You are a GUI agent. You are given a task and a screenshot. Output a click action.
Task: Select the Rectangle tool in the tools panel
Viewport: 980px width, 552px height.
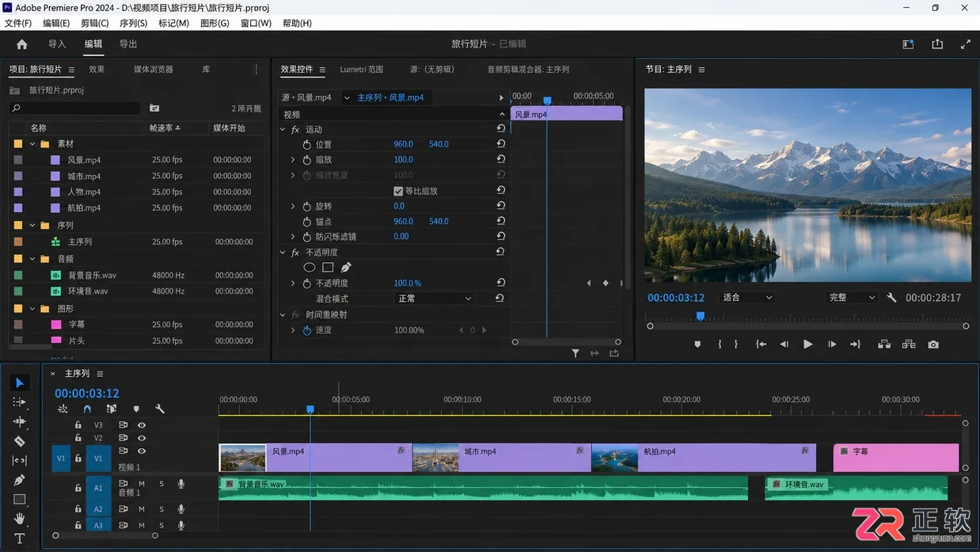pyautogui.click(x=20, y=499)
